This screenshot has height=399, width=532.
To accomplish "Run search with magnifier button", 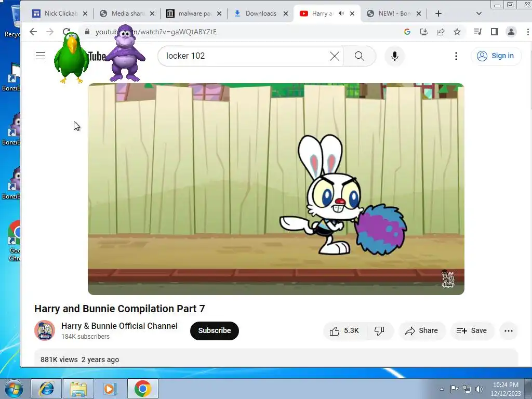I will click(360, 56).
